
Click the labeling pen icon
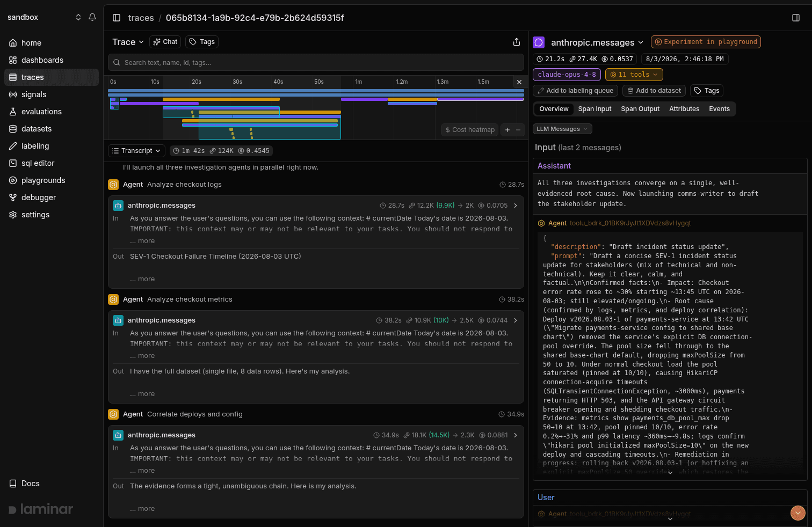pos(13,146)
